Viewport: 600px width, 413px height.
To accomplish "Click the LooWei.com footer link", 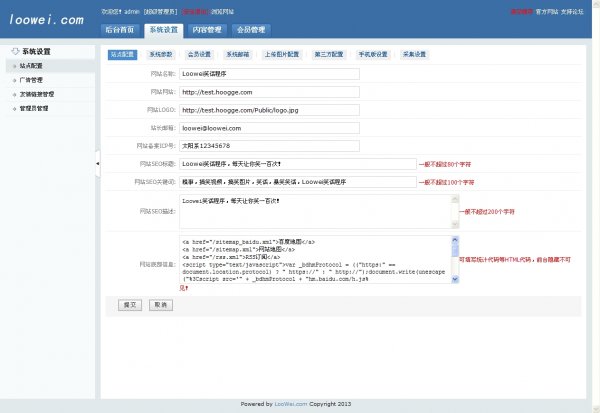I will [291, 404].
